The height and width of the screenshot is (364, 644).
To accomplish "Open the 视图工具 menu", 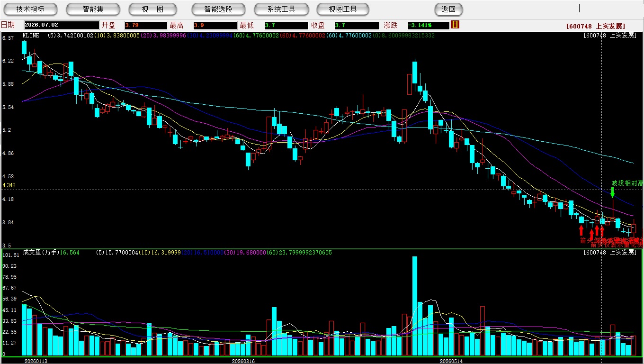I will [x=343, y=9].
